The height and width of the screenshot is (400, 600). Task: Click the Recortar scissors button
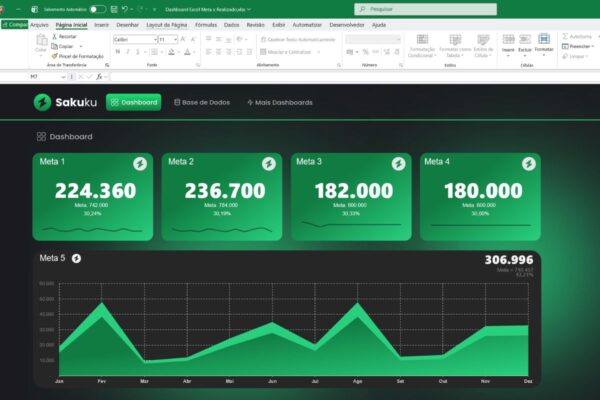[64, 36]
